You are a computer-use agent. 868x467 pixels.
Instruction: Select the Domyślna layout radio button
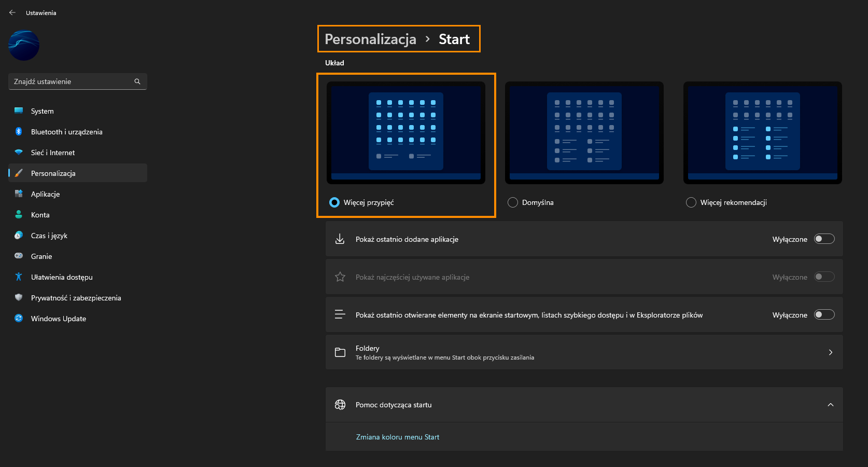[x=513, y=202]
